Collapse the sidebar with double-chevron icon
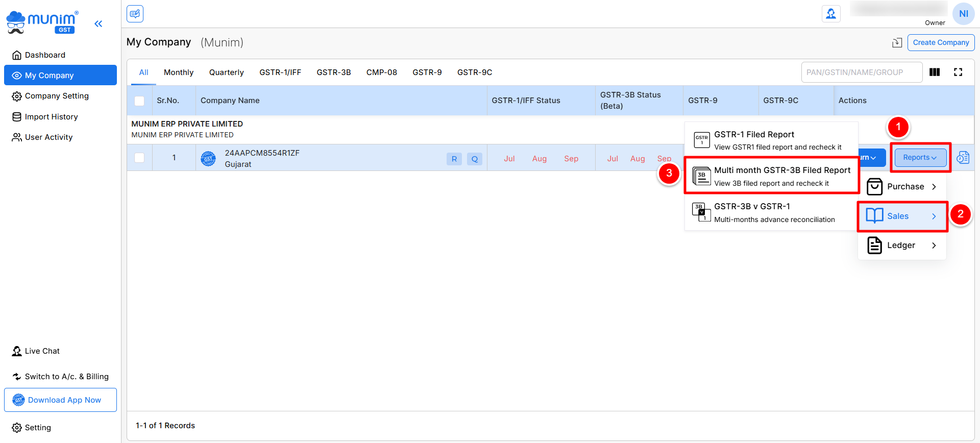980x443 pixels. coord(99,23)
